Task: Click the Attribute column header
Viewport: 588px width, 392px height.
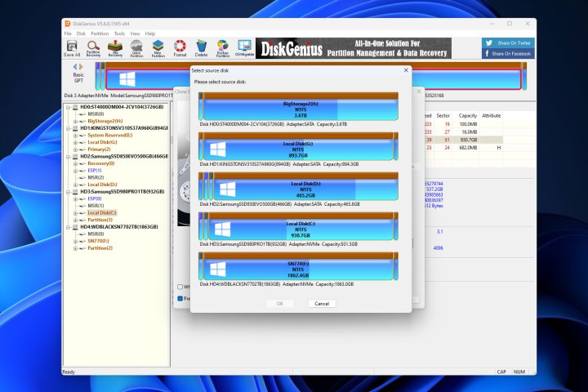Action: click(492, 115)
